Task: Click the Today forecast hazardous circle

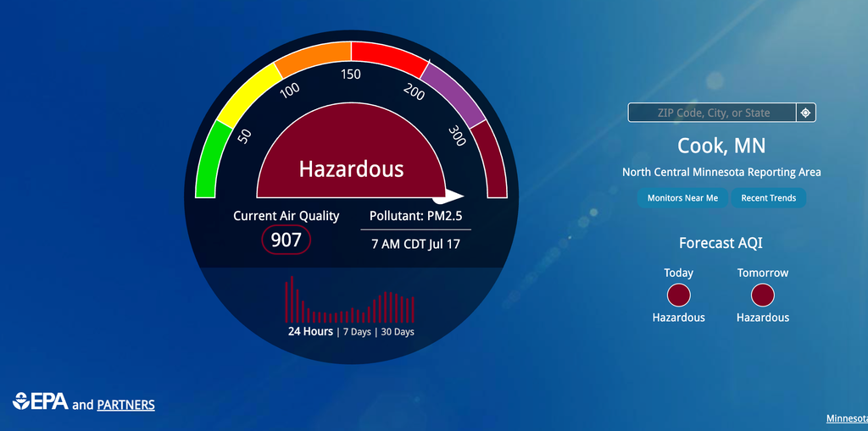Action: pos(679,295)
